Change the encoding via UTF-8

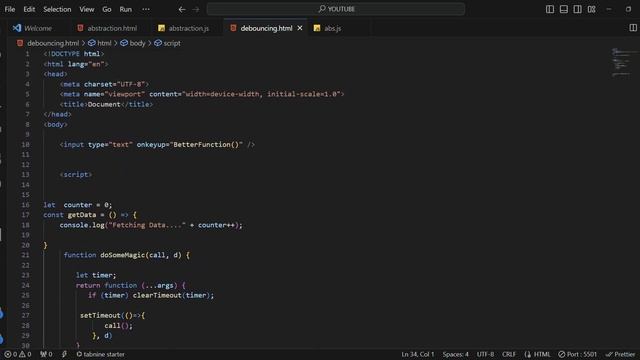pyautogui.click(x=485, y=354)
